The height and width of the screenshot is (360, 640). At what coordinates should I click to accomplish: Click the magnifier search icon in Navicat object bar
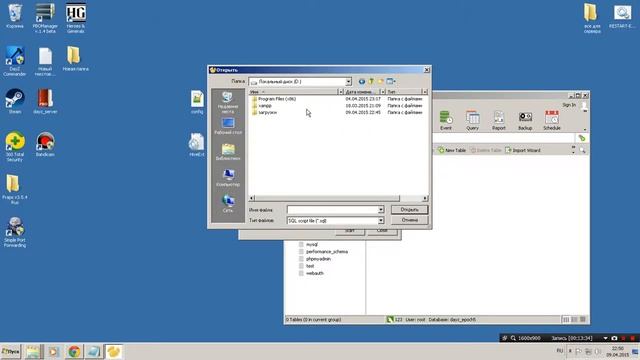(582, 150)
